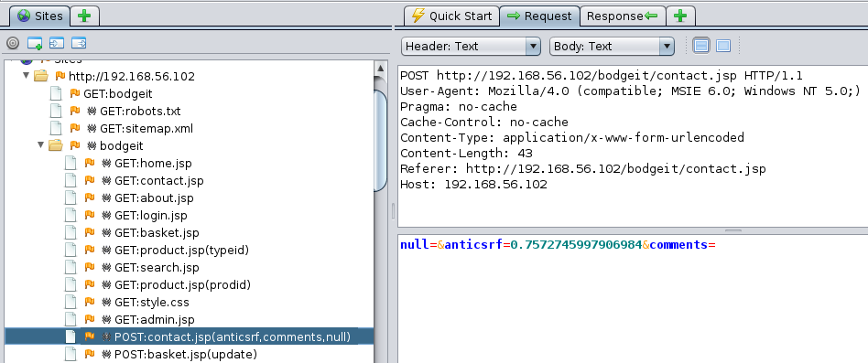Viewport: 868px width, 363px height.
Task: Click the Referer header line
Action: pos(583,168)
